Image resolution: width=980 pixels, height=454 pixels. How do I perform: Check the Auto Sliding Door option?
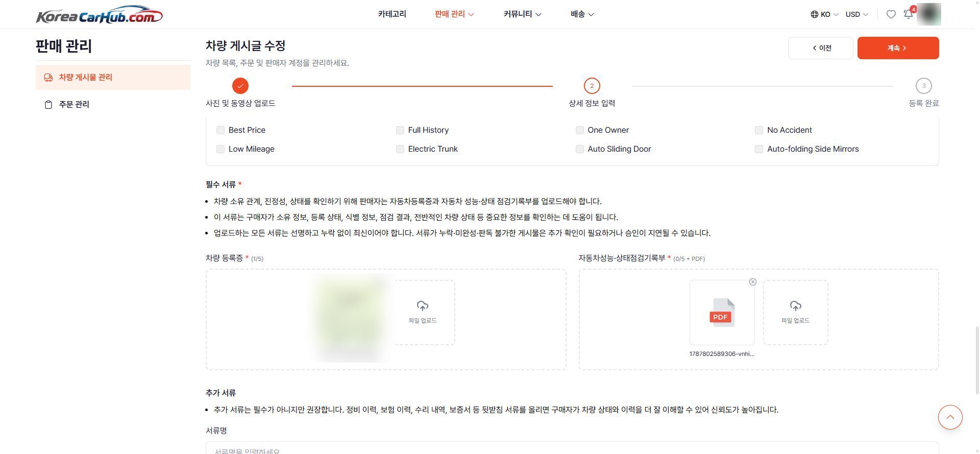click(x=580, y=149)
